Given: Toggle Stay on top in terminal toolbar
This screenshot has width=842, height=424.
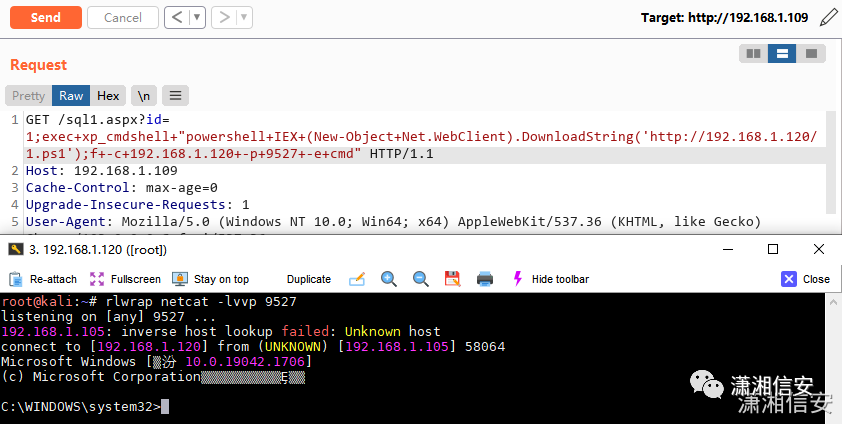Looking at the screenshot, I should click(210, 279).
